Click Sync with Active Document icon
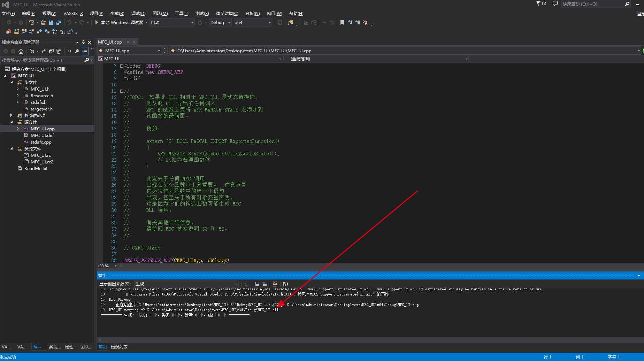This screenshot has height=361, width=644. (x=44, y=51)
